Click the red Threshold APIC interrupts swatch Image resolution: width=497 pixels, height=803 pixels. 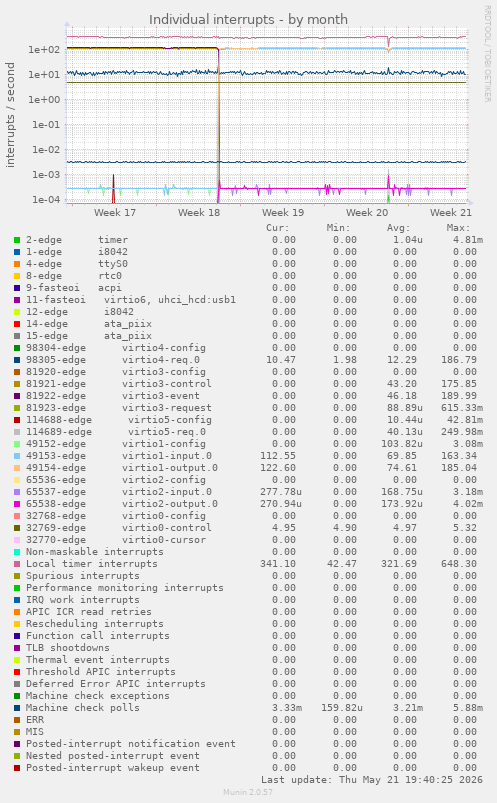[x=17, y=672]
